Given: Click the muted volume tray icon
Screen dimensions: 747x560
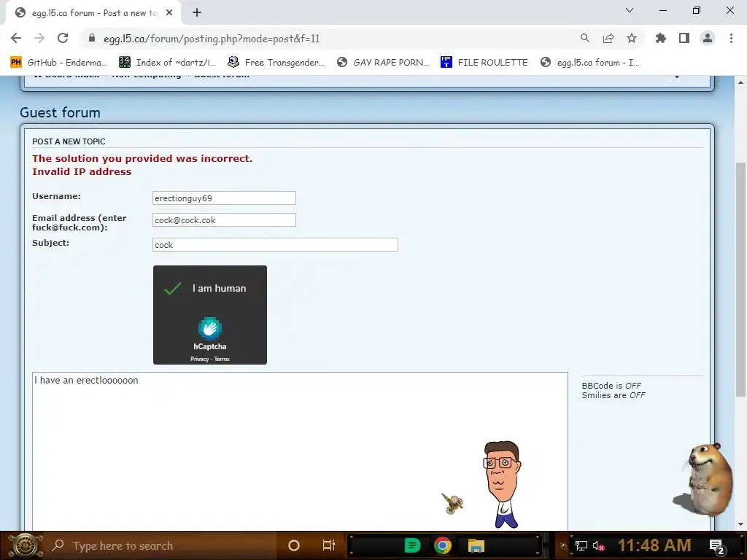Looking at the screenshot, I should 598,545.
